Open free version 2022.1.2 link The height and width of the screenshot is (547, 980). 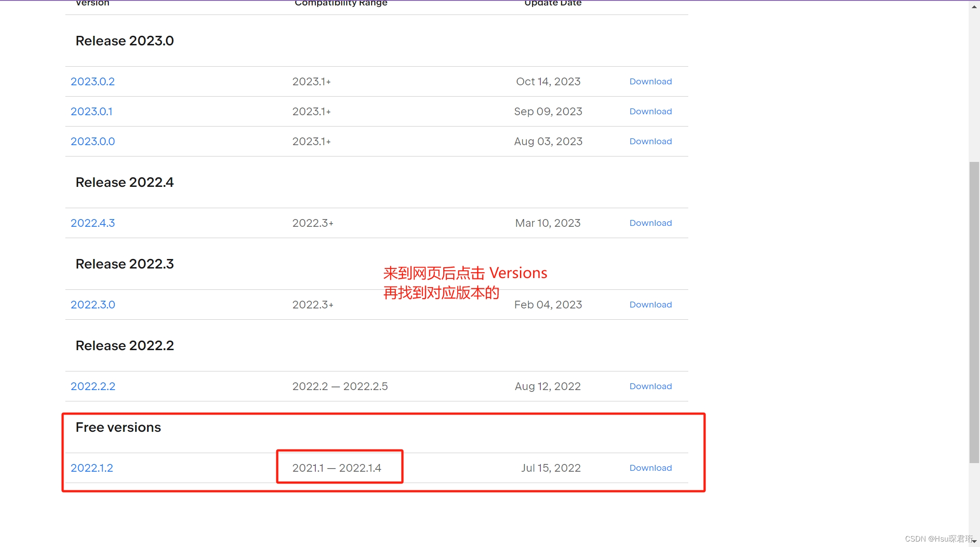(92, 468)
